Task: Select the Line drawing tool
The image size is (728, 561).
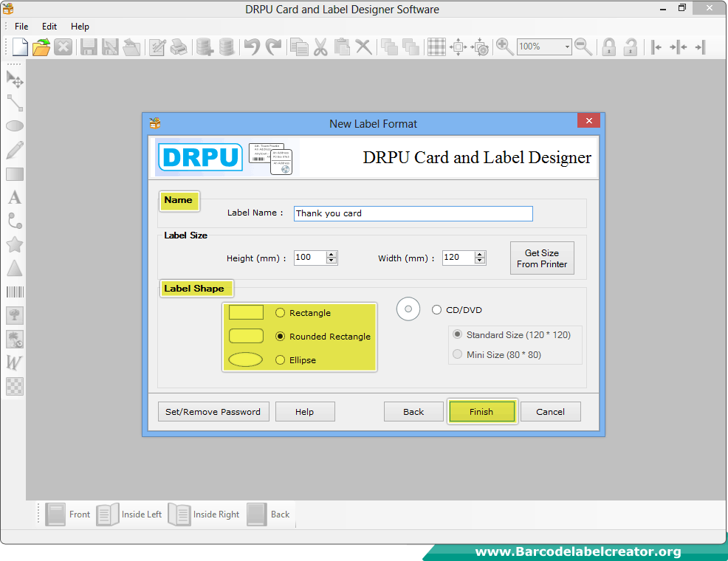Action: (x=15, y=103)
